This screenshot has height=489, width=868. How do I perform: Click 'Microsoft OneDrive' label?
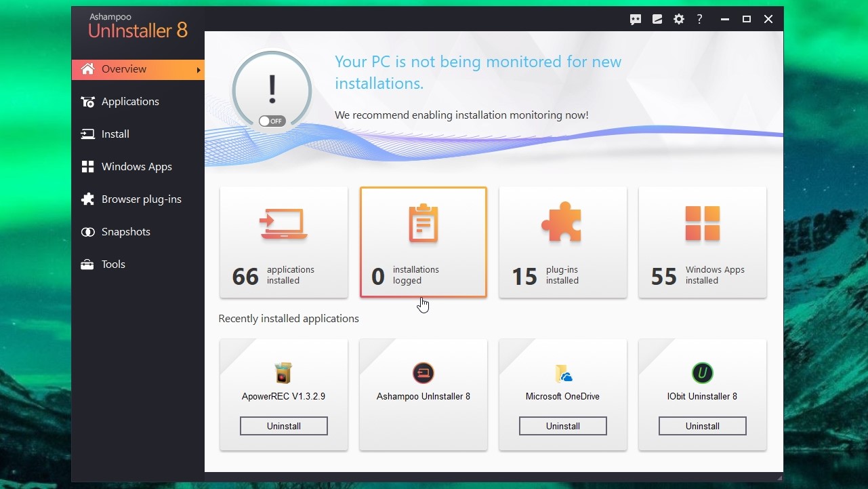pos(563,396)
